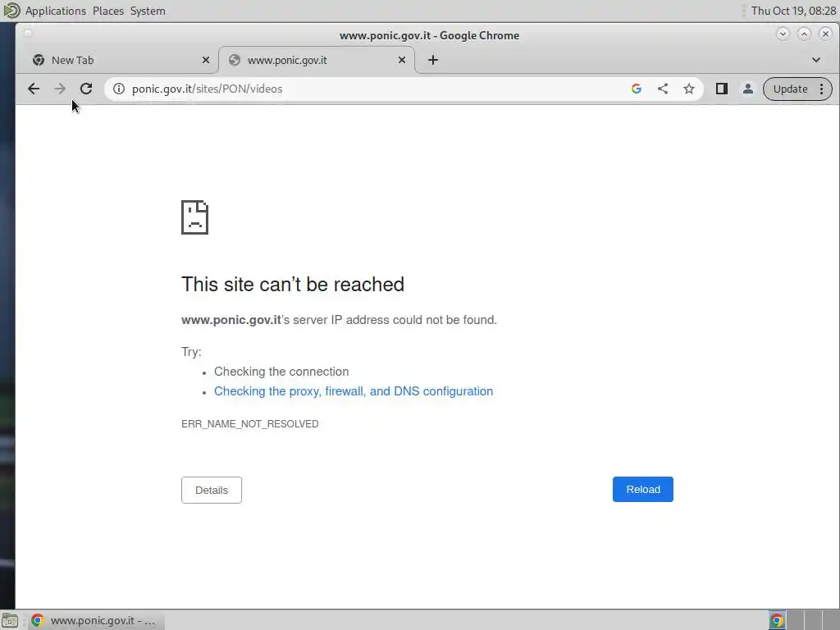Click the ERR_NAME_NOT_RESOLVED error code

pos(250,424)
